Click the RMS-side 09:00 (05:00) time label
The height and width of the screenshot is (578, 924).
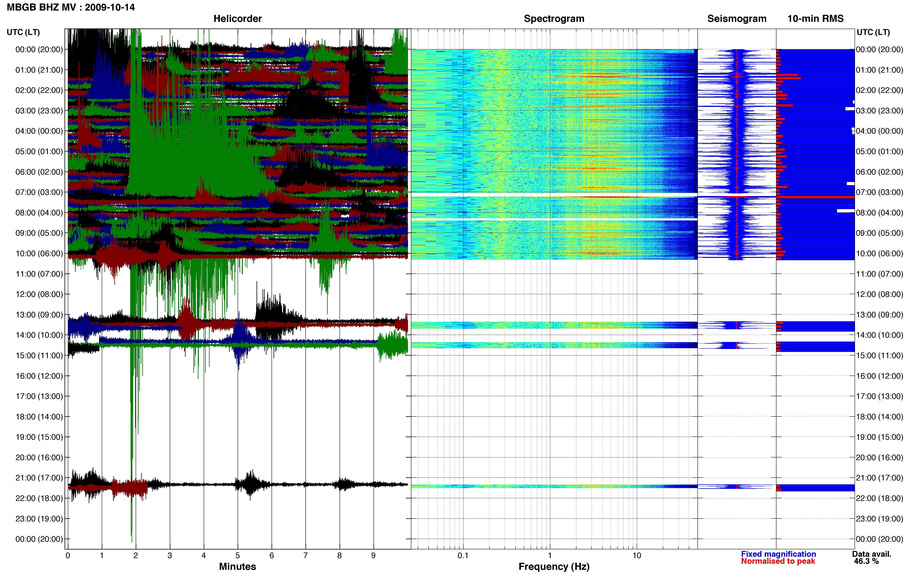point(880,233)
